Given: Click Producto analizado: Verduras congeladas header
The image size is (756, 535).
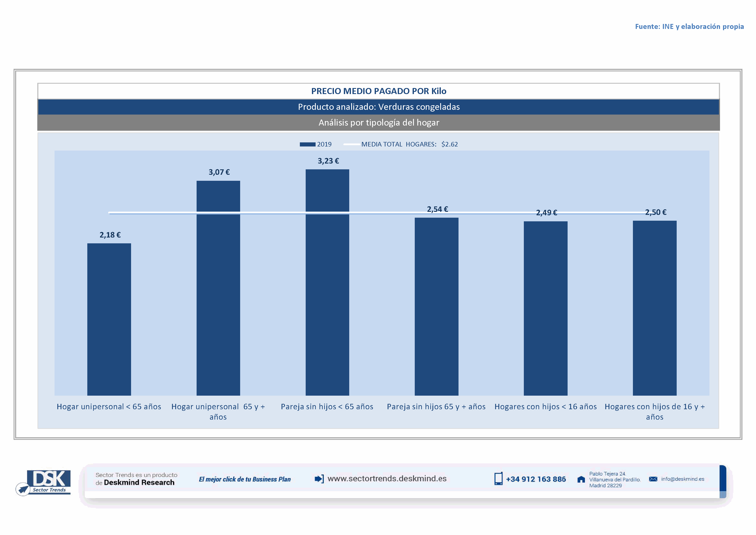Looking at the screenshot, I should click(x=379, y=107).
